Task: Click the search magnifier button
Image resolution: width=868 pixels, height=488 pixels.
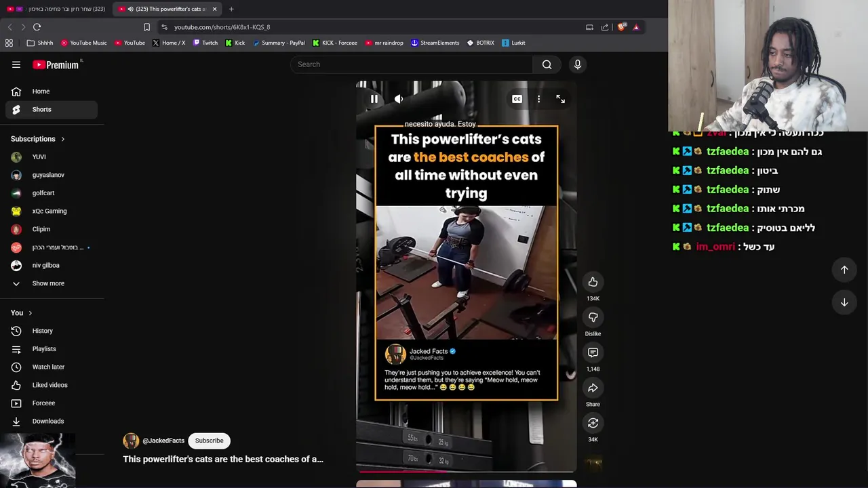Action: [x=547, y=64]
